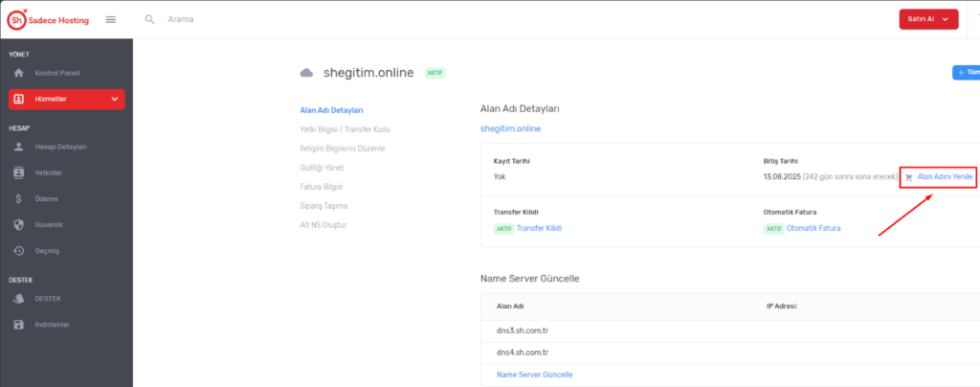The image size is (980, 387).
Task: Open İletişim Bilgilerini Düzenle
Action: coord(343,148)
